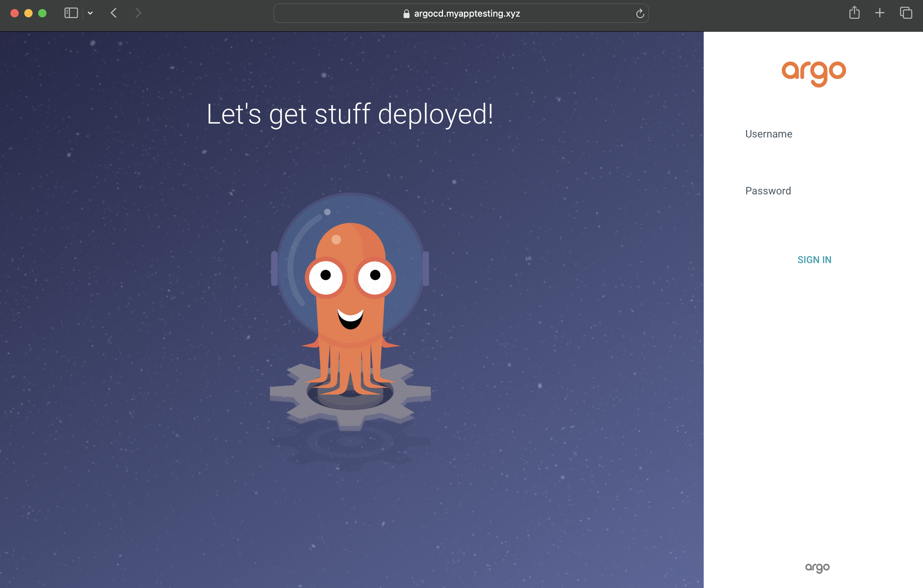This screenshot has height=588, width=923.
Task: Open a new tab with plus icon
Action: click(880, 13)
